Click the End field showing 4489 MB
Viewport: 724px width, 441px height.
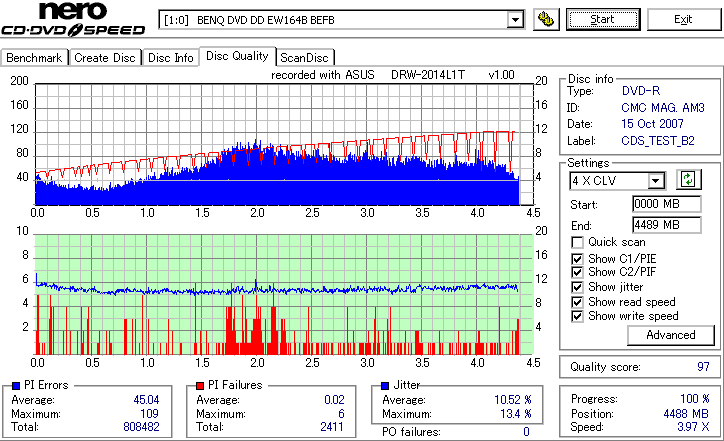point(666,225)
